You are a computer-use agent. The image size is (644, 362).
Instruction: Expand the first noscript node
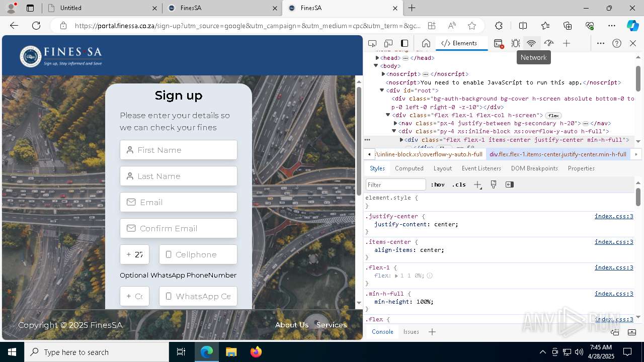click(x=383, y=74)
